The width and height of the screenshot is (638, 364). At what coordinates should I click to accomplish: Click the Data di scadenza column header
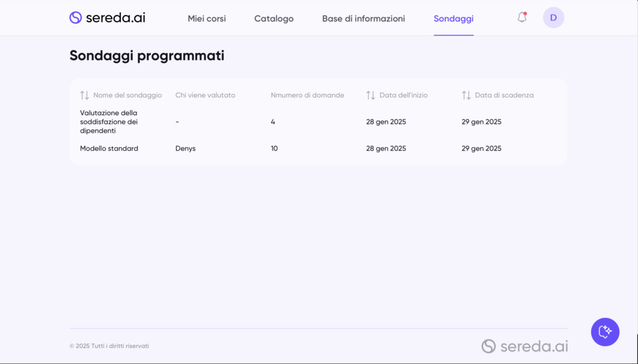pos(504,95)
